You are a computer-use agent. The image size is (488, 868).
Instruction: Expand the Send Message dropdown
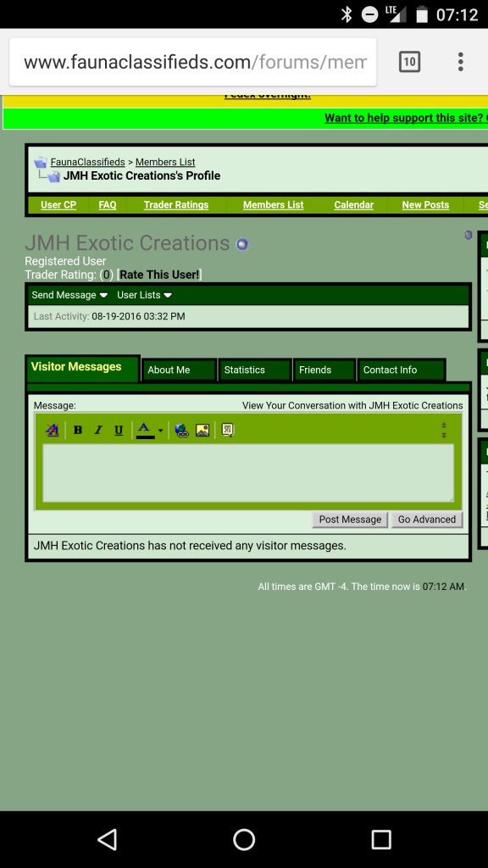pyautogui.click(x=69, y=295)
